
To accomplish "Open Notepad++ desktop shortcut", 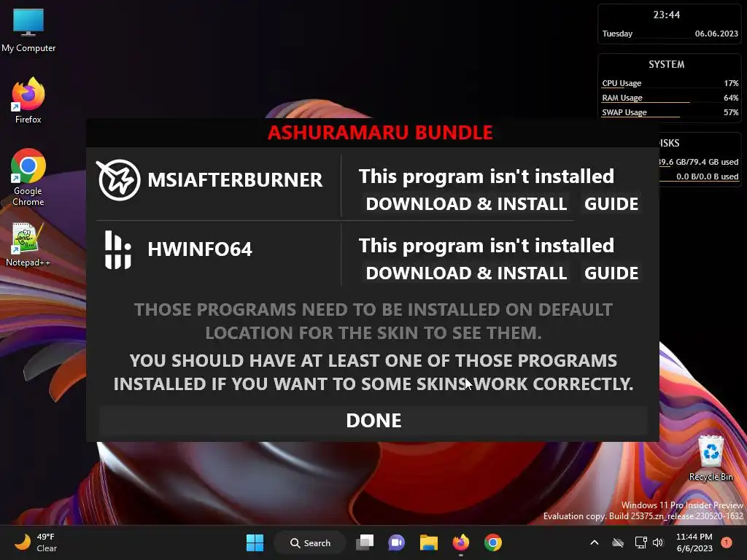I will [x=28, y=244].
